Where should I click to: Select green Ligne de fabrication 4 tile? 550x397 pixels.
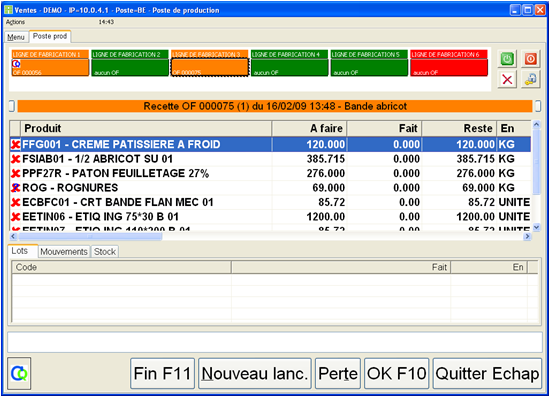(289, 63)
